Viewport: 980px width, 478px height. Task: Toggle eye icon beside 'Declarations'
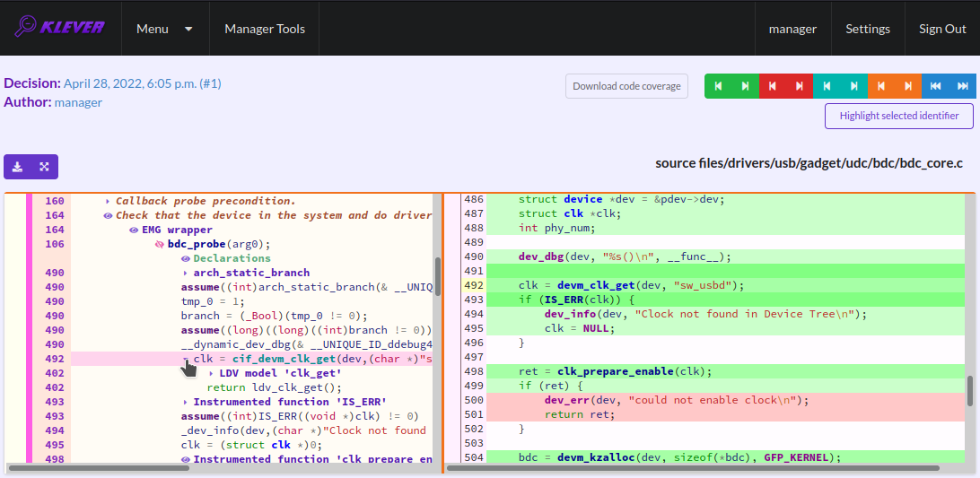[186, 258]
